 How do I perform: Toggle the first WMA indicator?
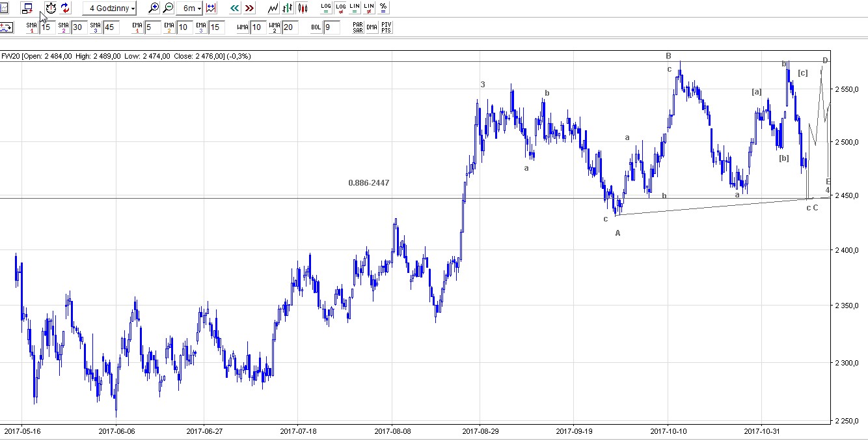point(243,27)
